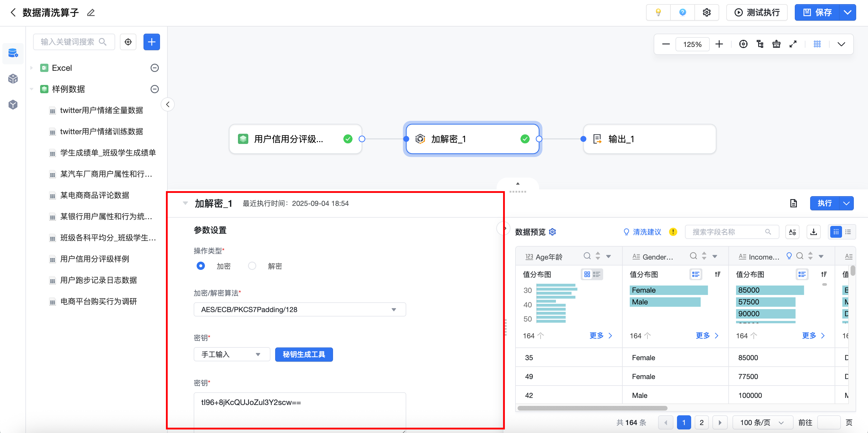Click the 测试执行 button
Viewport: 868px width, 433px height.
757,12
